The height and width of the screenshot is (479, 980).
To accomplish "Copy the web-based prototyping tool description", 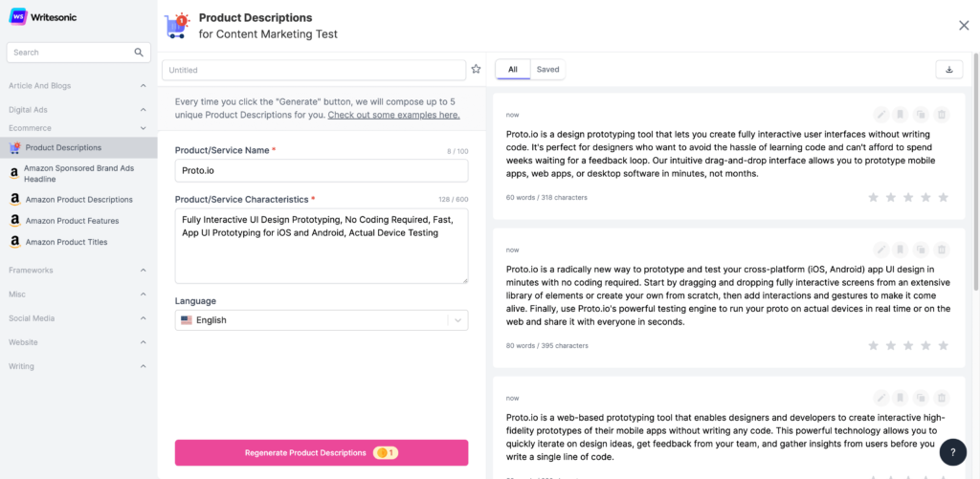I will pos(921,398).
